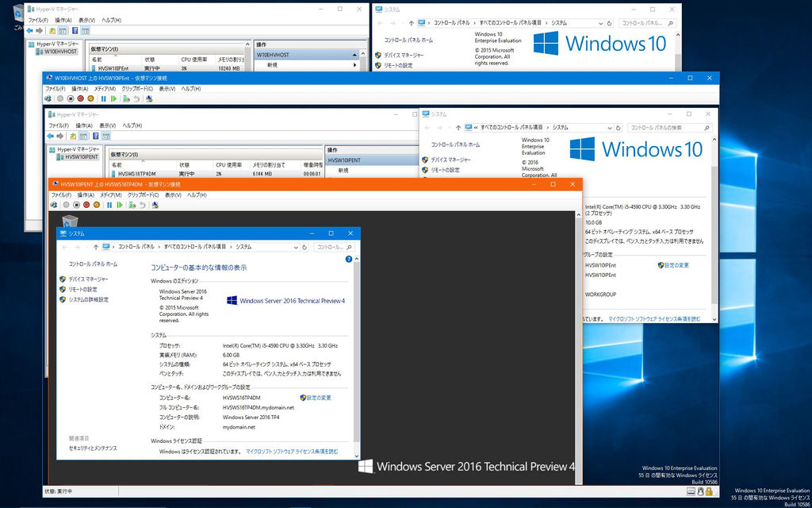Image resolution: width=812 pixels, height=508 pixels.
Task: Focus search box in outermost host System window
Action: coord(648,23)
